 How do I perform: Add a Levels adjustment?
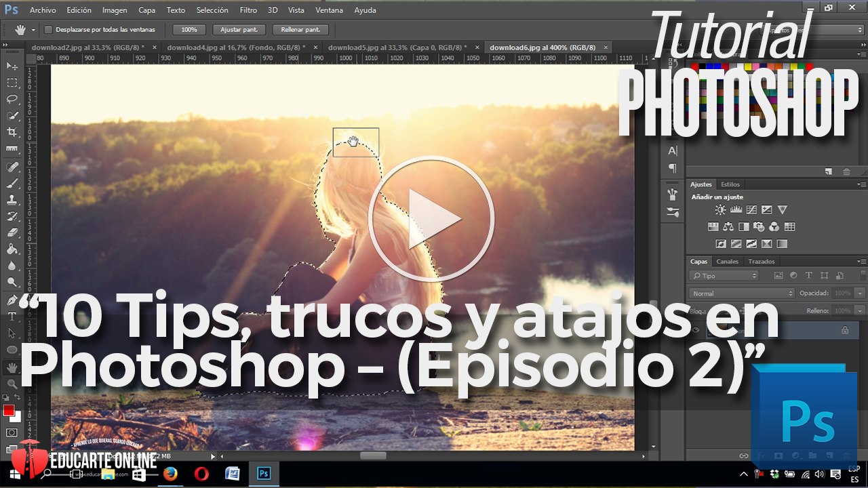tap(736, 210)
